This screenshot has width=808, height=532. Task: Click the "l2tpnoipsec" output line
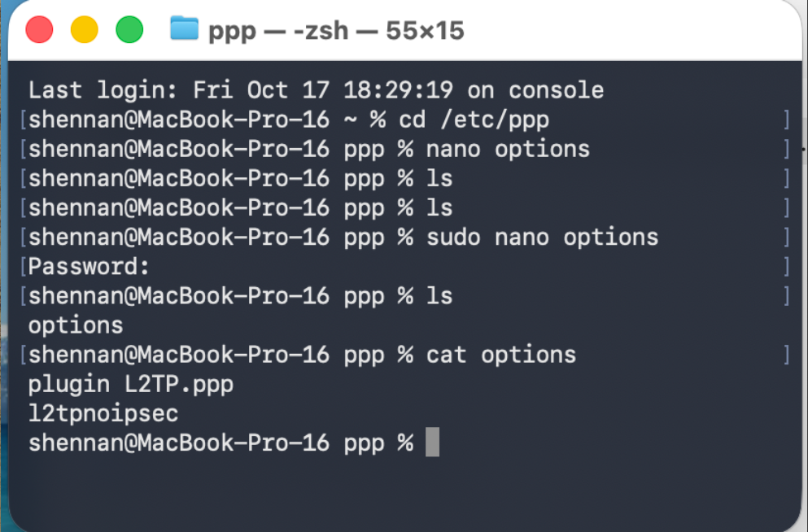103,413
